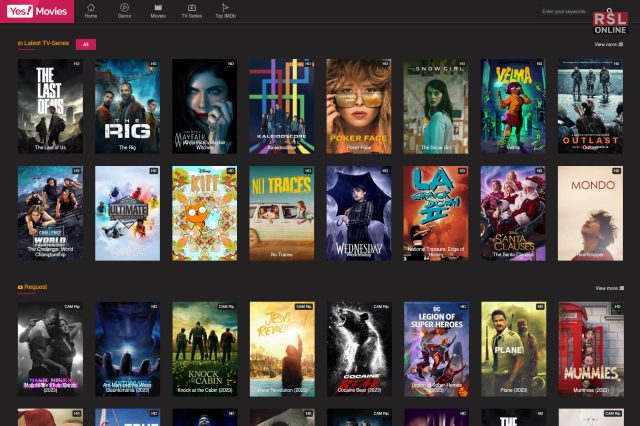The width and height of the screenshot is (640, 426).
Task: Open The Santa Clauses poster
Action: [513, 213]
